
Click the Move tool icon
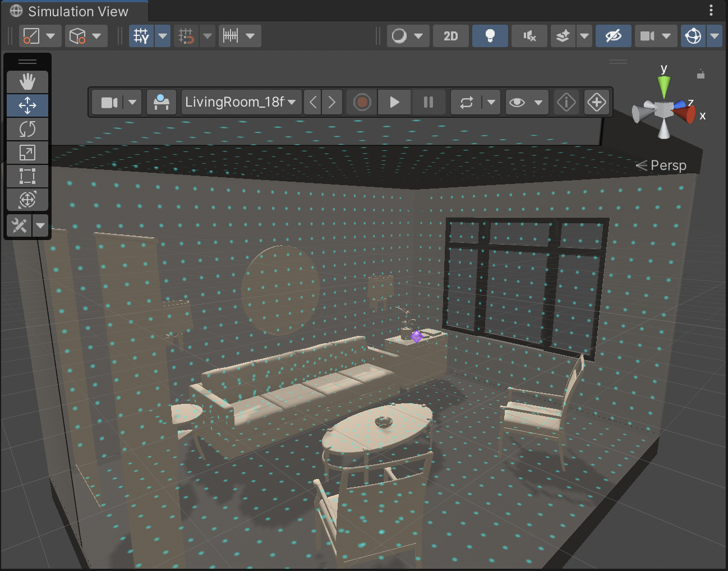coord(27,105)
